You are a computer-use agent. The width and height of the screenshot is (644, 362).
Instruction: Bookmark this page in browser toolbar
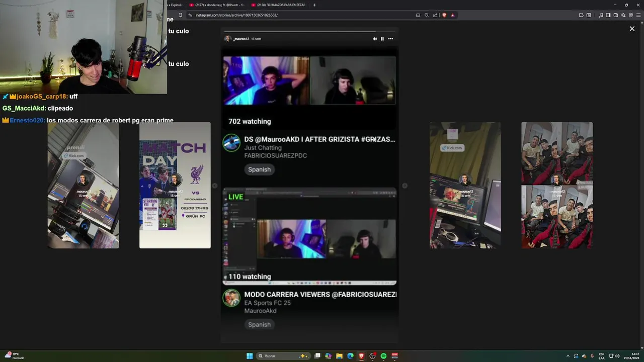tap(180, 15)
